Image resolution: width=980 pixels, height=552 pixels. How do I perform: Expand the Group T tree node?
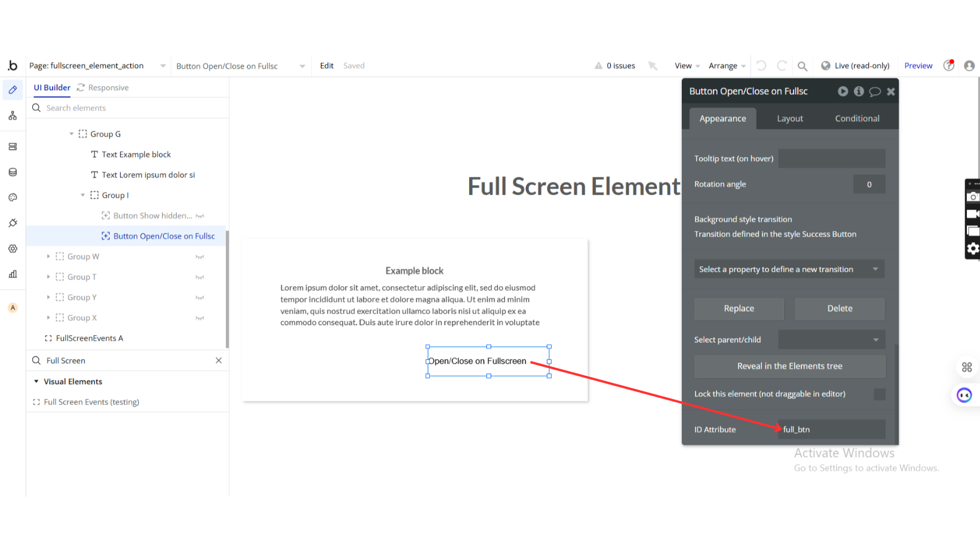tap(48, 277)
